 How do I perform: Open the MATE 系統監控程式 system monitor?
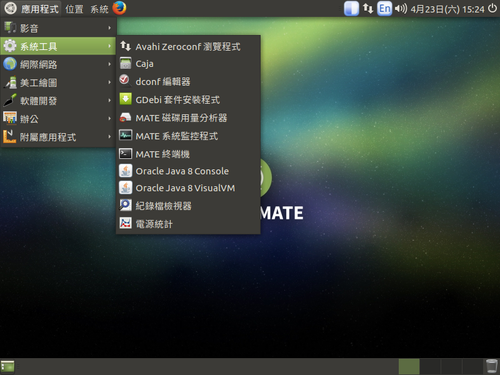(188, 136)
